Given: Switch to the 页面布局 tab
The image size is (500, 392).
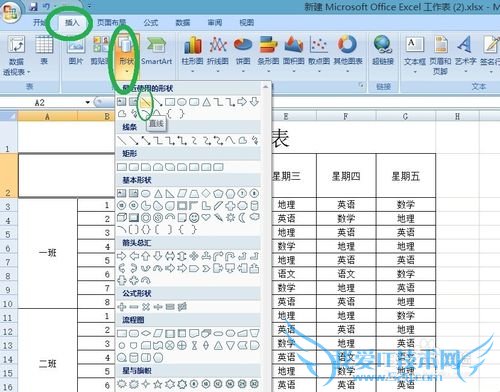Looking at the screenshot, I should 112,22.
